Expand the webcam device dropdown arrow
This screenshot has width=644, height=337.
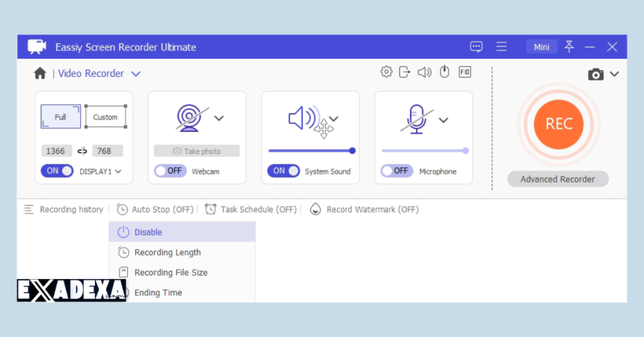coord(219,118)
